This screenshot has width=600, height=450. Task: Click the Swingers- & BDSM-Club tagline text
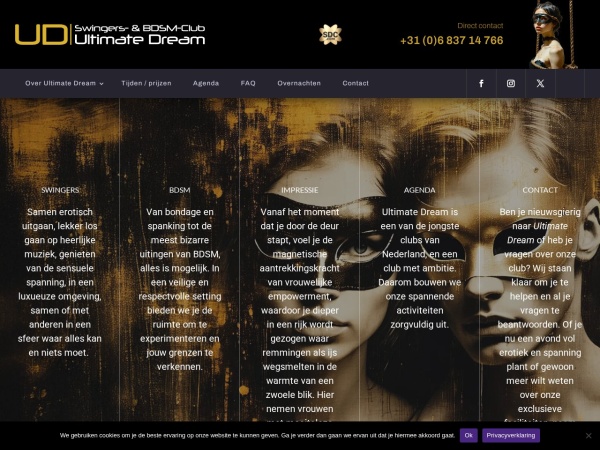click(x=140, y=28)
